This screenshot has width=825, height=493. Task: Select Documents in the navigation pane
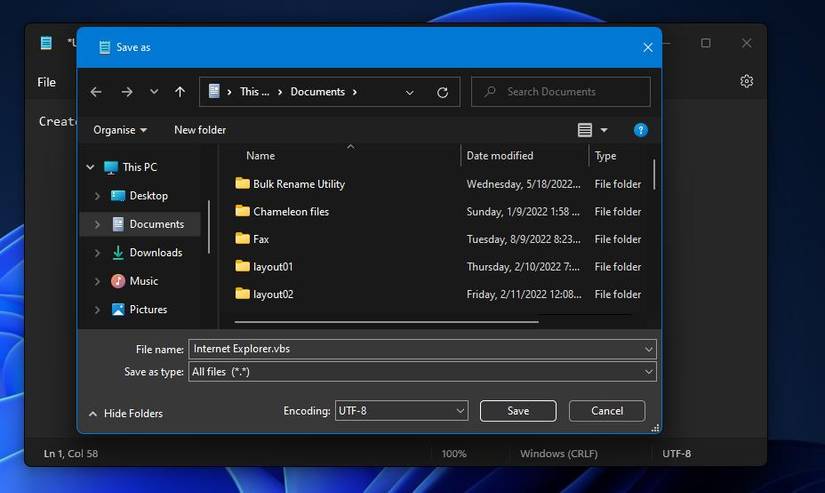[156, 224]
